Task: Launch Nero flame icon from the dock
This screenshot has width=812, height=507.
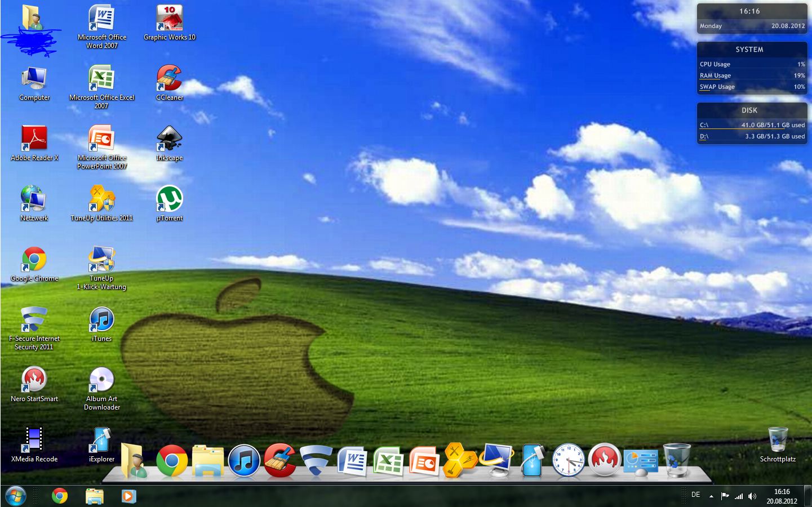Action: tap(605, 460)
